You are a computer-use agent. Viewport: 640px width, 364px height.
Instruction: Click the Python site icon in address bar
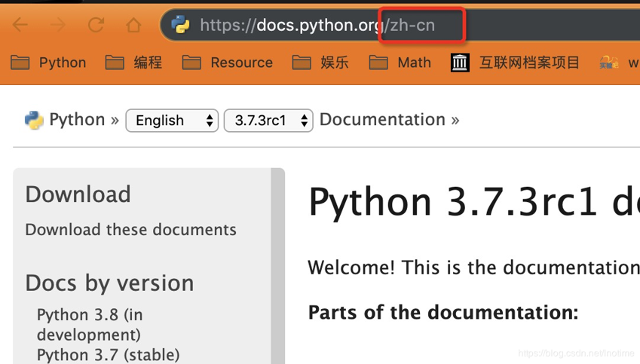180,25
